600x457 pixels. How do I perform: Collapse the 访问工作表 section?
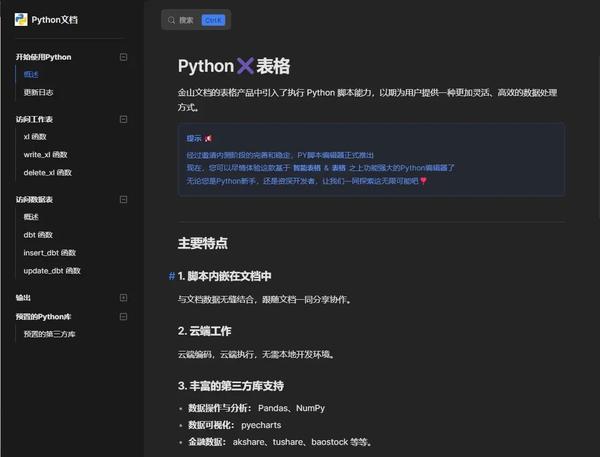(123, 119)
